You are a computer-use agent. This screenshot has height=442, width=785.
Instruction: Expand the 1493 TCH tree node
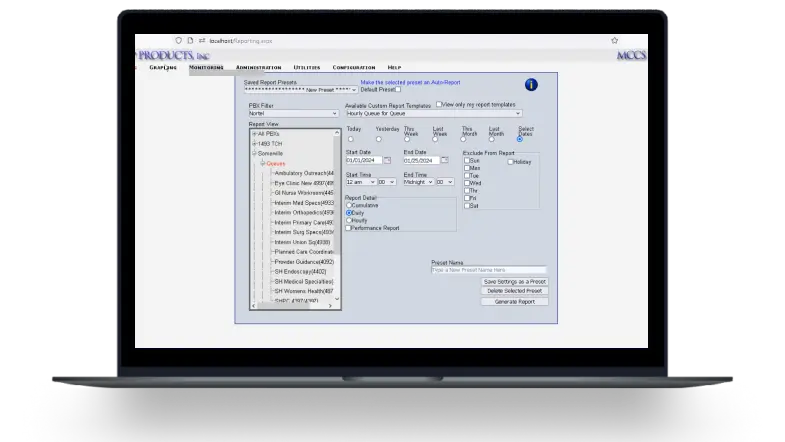coord(254,143)
